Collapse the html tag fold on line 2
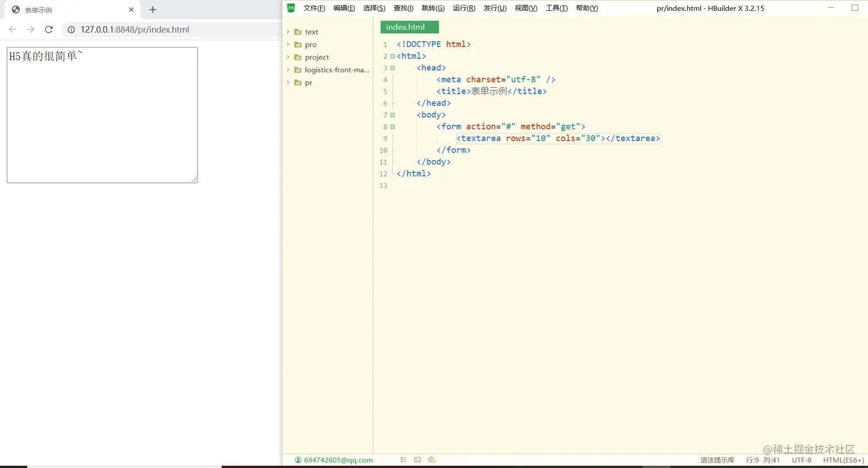Viewport: 868px width, 468px height. pos(393,56)
